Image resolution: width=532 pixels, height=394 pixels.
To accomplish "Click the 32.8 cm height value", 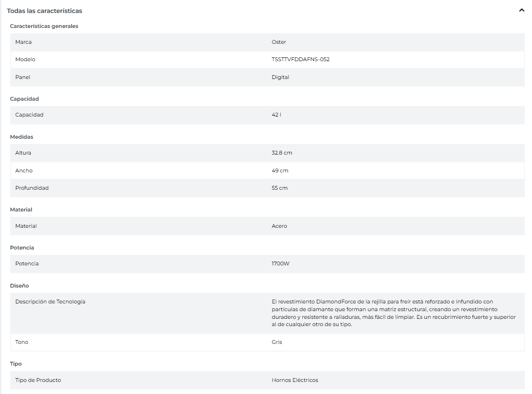I will (282, 153).
